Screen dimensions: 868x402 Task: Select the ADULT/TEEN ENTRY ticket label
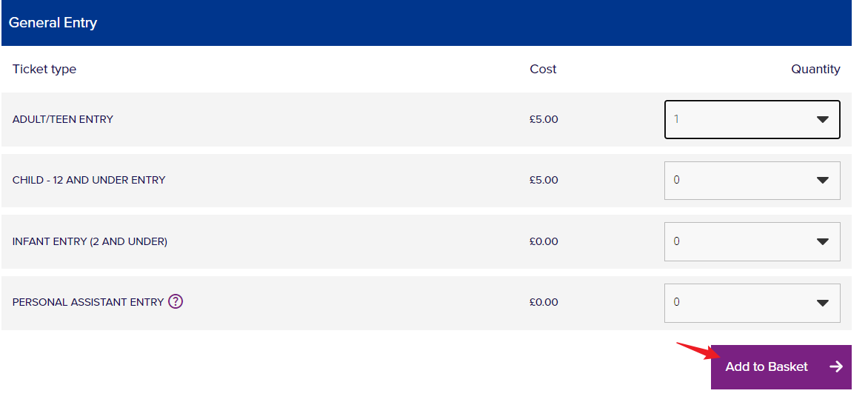(x=63, y=119)
